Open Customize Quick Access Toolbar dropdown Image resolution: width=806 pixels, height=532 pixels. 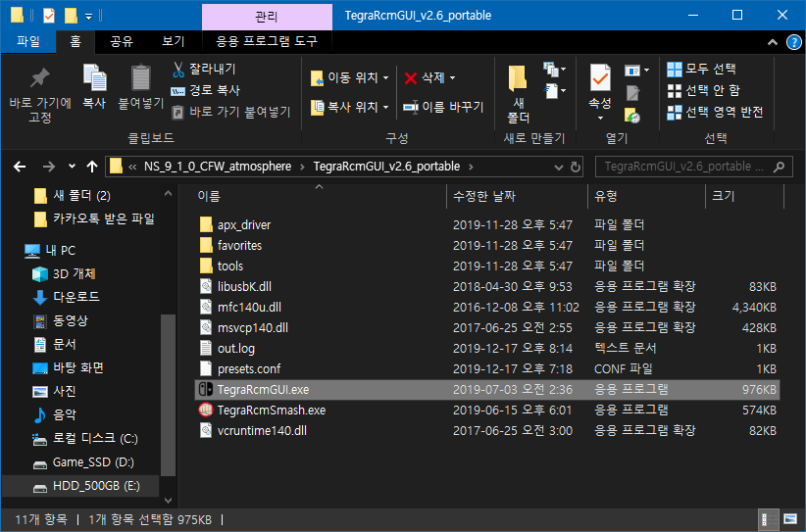(x=88, y=17)
